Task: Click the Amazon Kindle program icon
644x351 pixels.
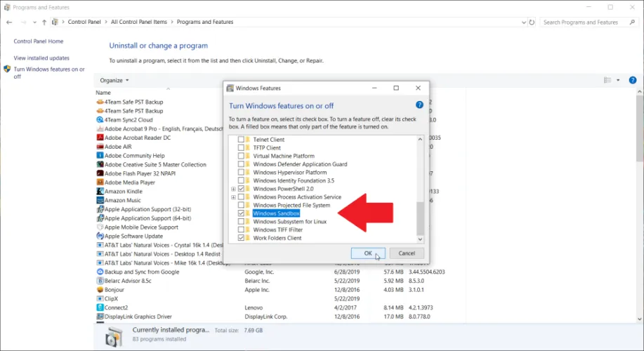Action: tap(100, 192)
